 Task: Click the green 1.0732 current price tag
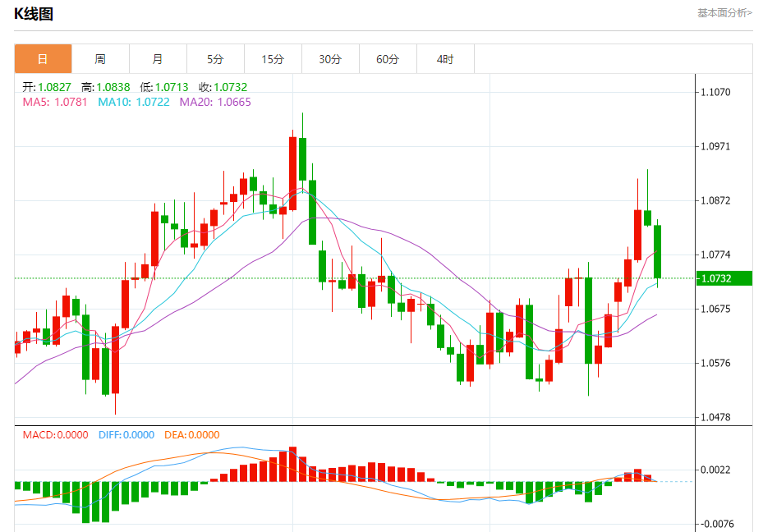pyautogui.click(x=724, y=278)
